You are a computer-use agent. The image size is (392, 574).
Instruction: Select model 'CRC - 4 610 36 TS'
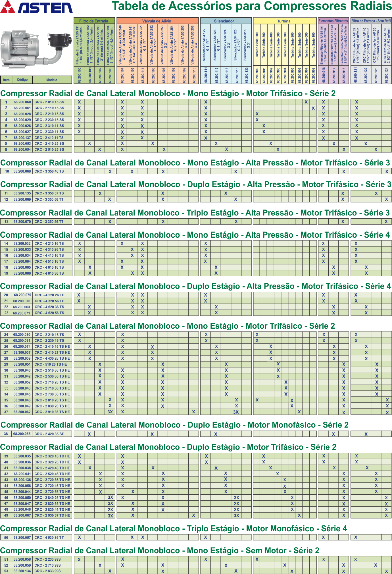49,273
